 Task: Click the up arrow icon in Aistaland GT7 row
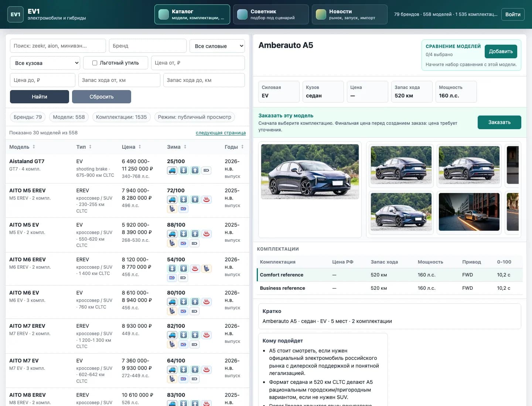195,170
